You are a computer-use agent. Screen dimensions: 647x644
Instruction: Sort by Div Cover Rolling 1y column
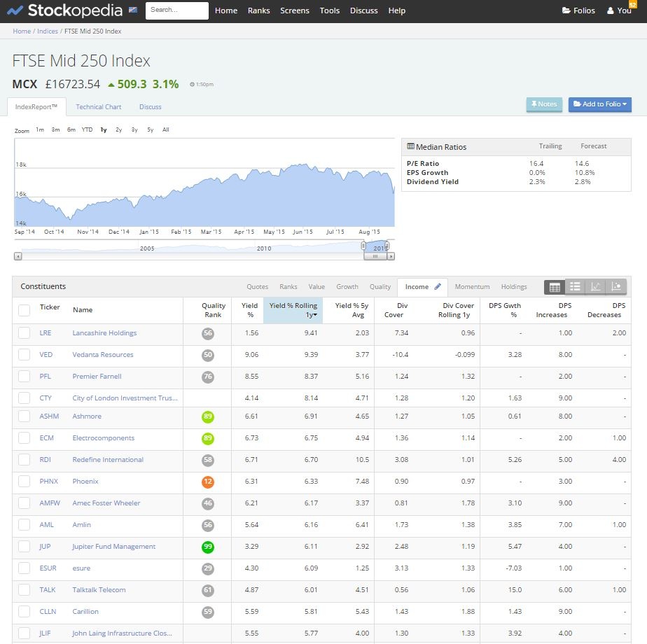click(456, 310)
